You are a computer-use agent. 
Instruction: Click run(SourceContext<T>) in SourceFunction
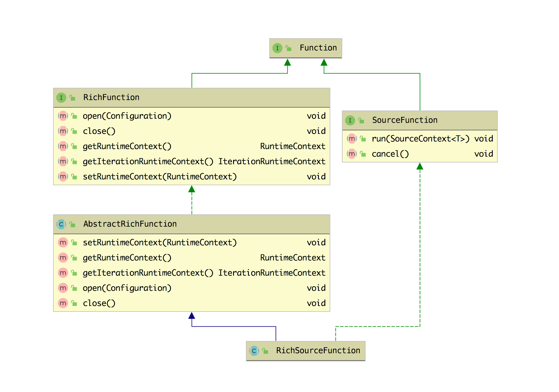(x=420, y=139)
